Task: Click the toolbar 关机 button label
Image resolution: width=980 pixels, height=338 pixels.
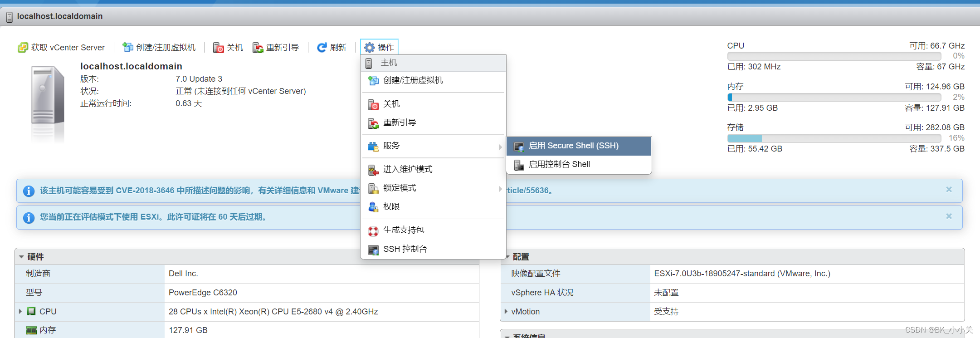Action: point(235,48)
